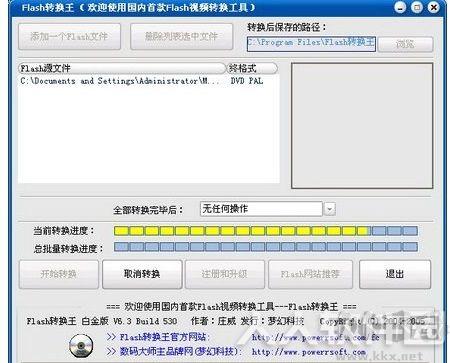Click the 添加一个Flash文件 button
The width and height of the screenshot is (450, 363).
(69, 37)
